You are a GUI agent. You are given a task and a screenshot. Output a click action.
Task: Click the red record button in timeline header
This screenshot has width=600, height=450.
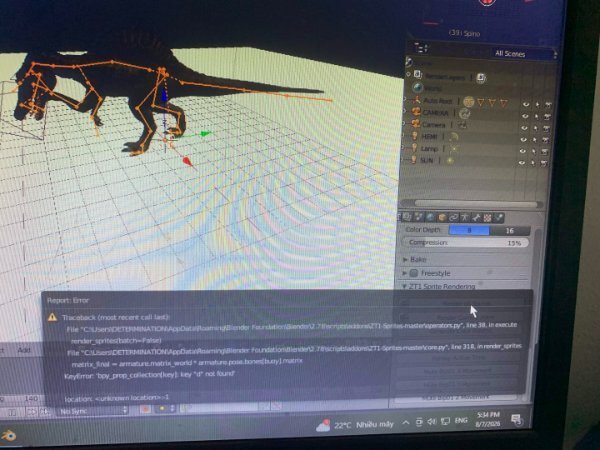[x=145, y=409]
